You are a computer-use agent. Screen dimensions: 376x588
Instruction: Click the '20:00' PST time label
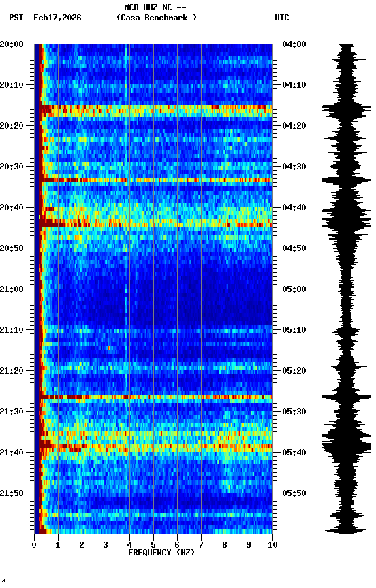tap(12, 44)
